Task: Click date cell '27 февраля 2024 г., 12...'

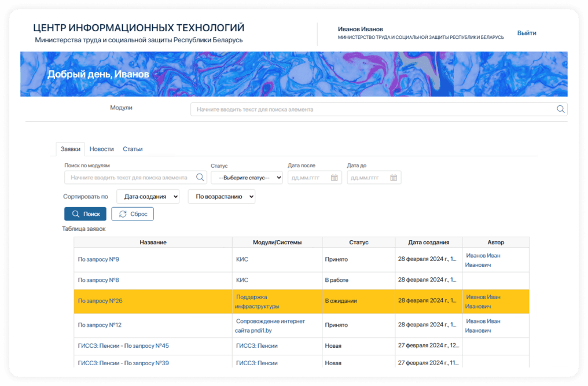Action: 429,345
